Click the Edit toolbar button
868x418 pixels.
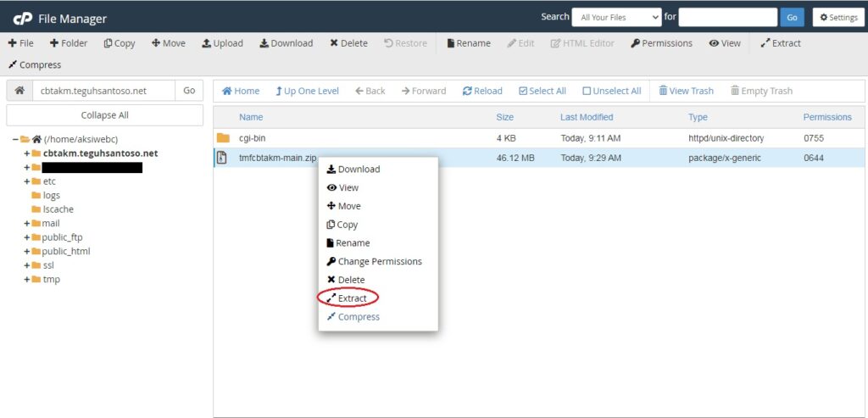520,43
